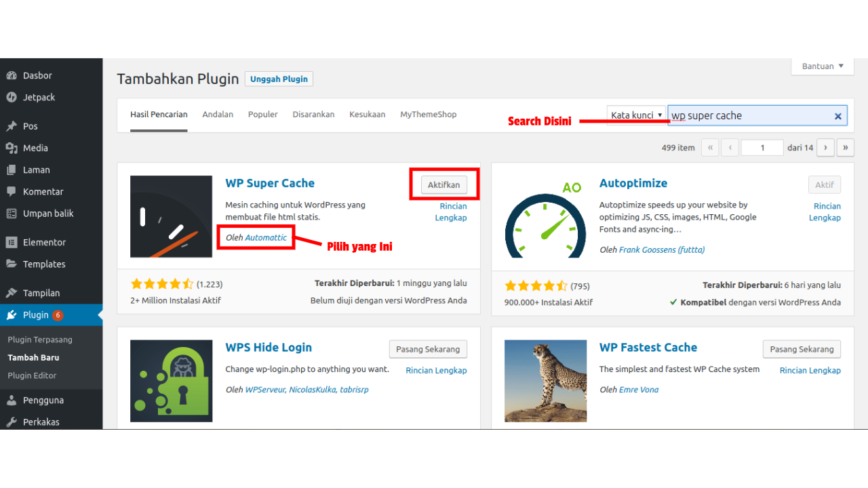Click the plugin update count badge 6
Viewport: 868px width, 488px height.
58,315
